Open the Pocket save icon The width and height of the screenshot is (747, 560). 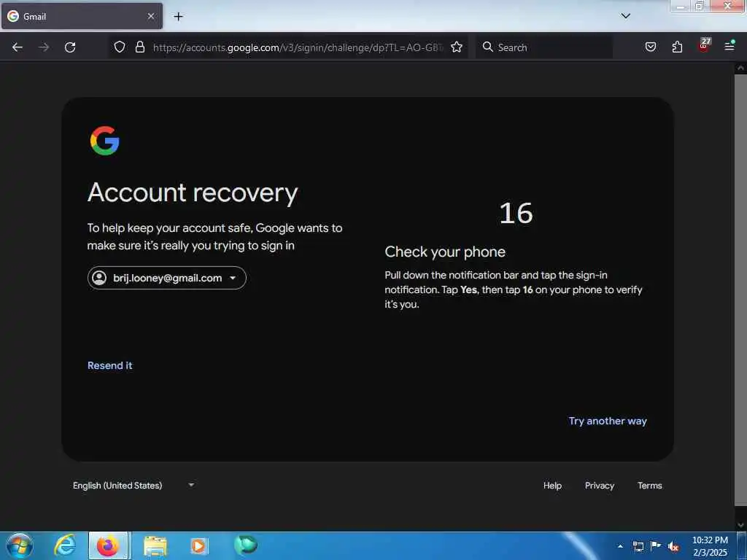click(650, 47)
